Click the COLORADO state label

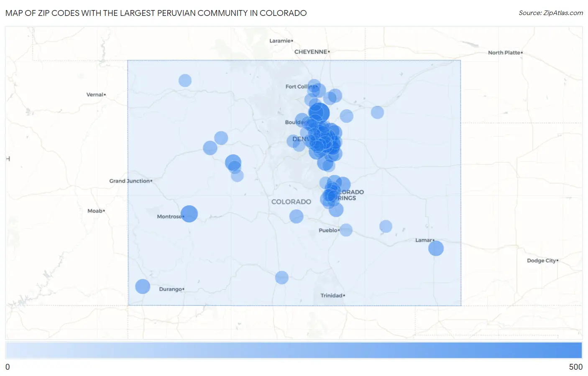[291, 202]
